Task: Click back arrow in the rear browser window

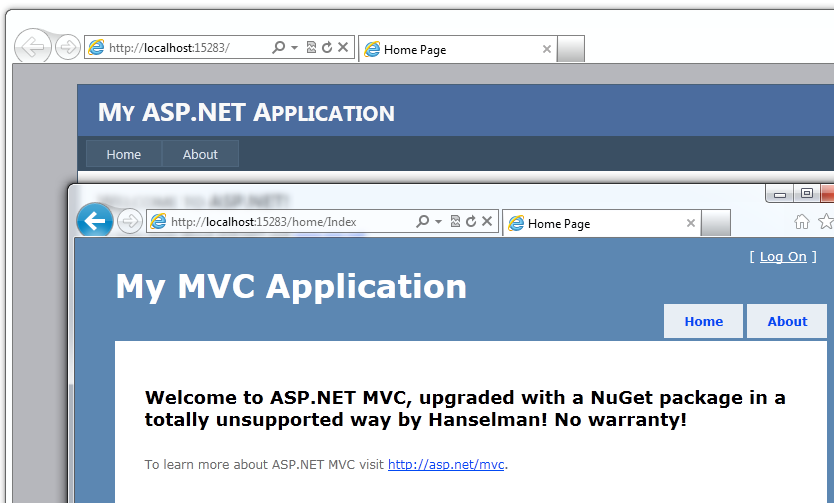Action: [x=32, y=47]
